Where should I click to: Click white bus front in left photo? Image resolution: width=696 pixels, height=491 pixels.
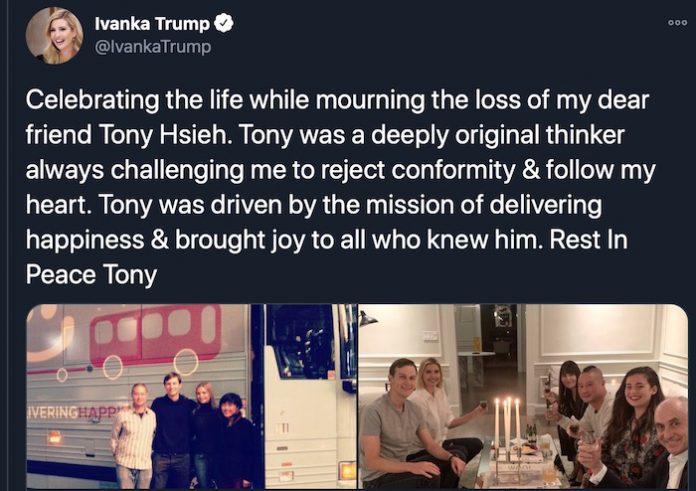(311, 396)
